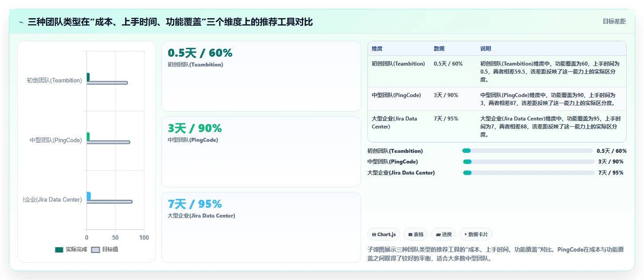
Task: Click the 相差59.5 explanation cell
Action: coord(550,72)
